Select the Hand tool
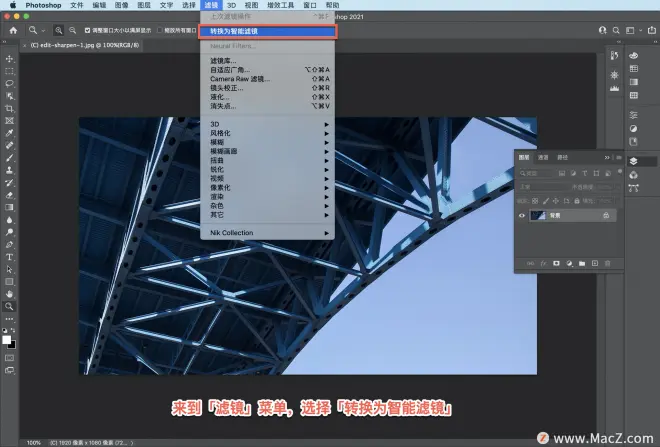The image size is (660, 447). point(9,294)
